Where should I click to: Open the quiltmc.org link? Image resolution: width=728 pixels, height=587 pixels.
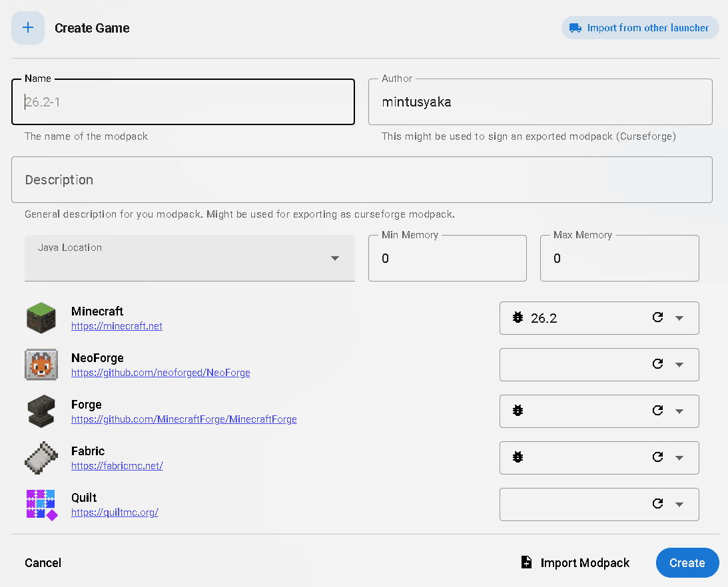(x=115, y=512)
